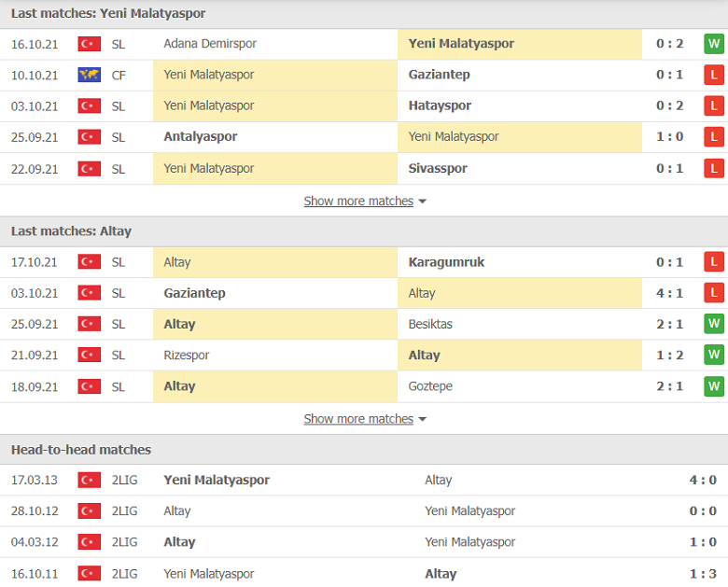Click red L badge for Gaziantep 4:1 Altay match

[x=714, y=293]
